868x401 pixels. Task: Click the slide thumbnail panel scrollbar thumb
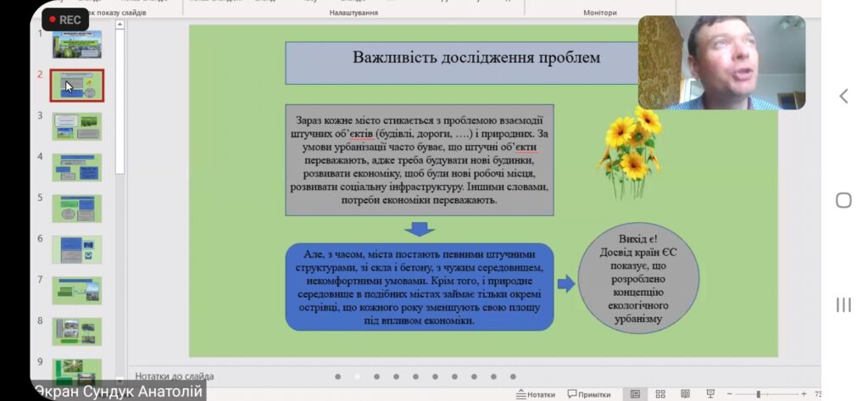click(x=120, y=103)
